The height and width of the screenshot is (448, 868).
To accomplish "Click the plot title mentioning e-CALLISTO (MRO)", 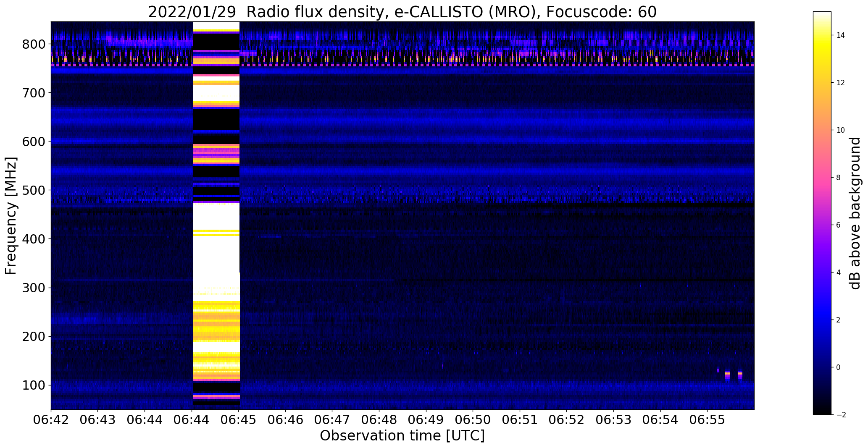I will [402, 12].
